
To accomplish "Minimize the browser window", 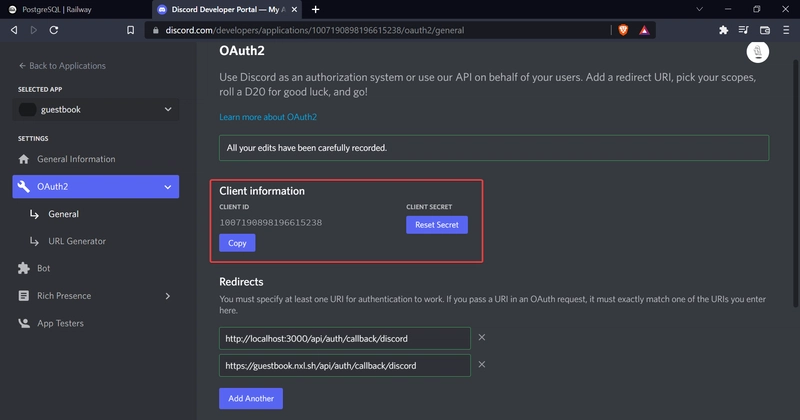I will [x=728, y=9].
